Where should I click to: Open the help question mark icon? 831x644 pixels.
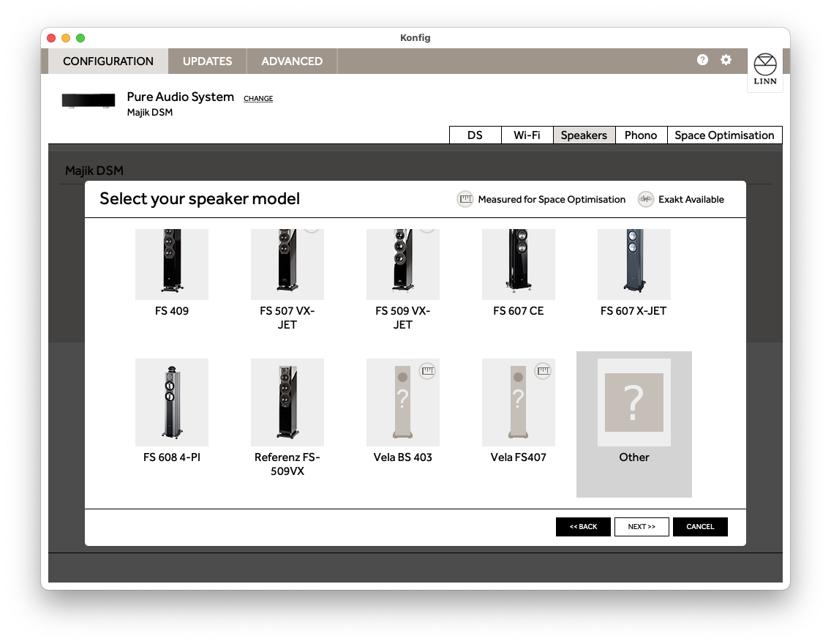pos(702,60)
